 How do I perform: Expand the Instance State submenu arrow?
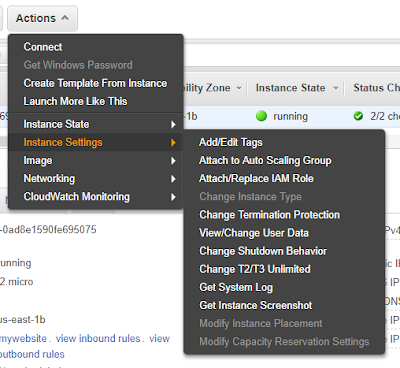click(173, 125)
